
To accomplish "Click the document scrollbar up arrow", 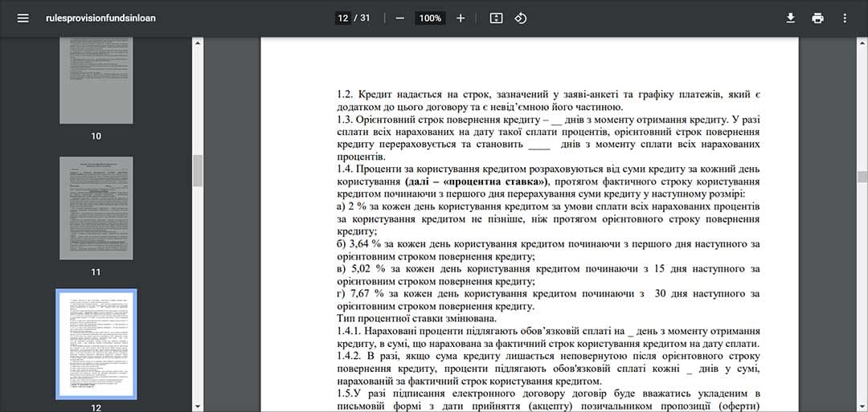I will (862, 42).
